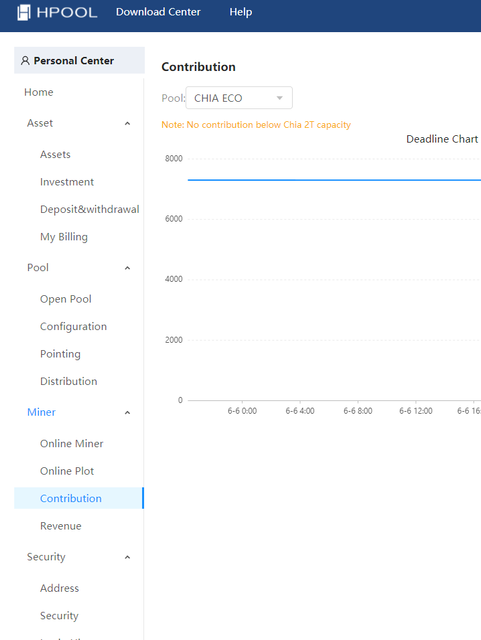Open the Open Pool page
Viewport: 481px width, 640px height.
coord(66,299)
